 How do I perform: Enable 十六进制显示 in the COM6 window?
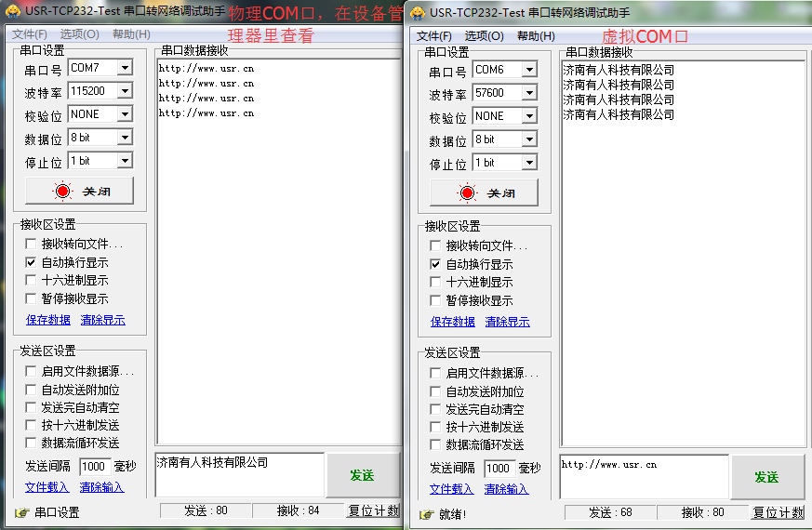pyautogui.click(x=435, y=283)
